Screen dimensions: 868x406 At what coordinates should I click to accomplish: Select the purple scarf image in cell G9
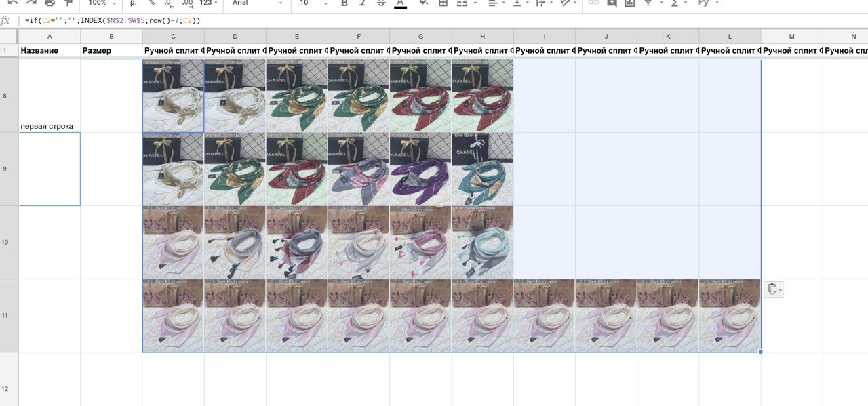(420, 169)
